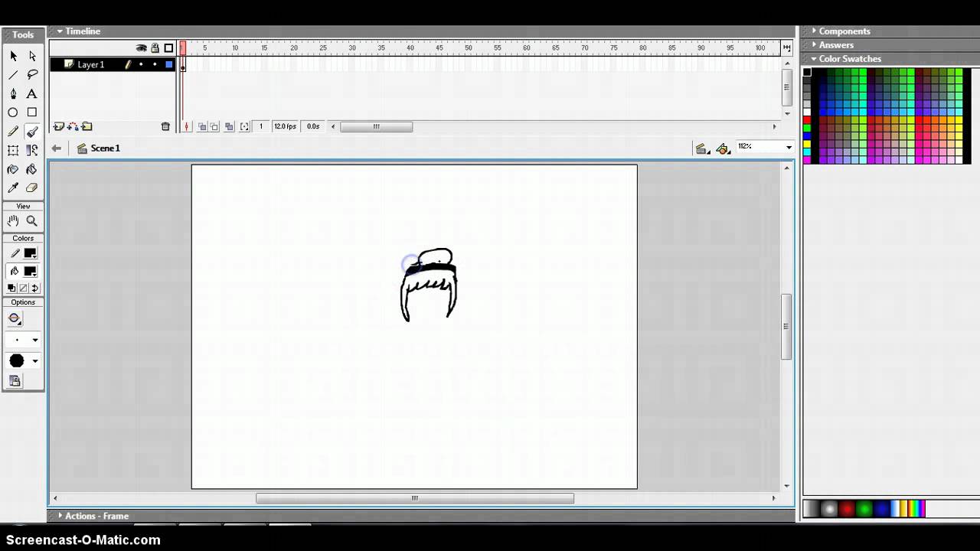Select the Pencil tool
The image size is (980, 551).
coord(13,132)
